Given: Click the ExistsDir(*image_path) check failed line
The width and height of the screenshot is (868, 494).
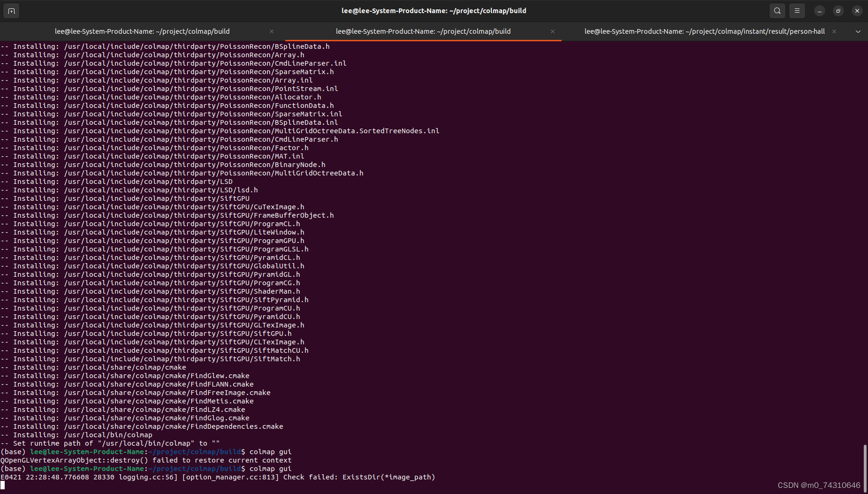Looking at the screenshot, I should click(x=218, y=477).
